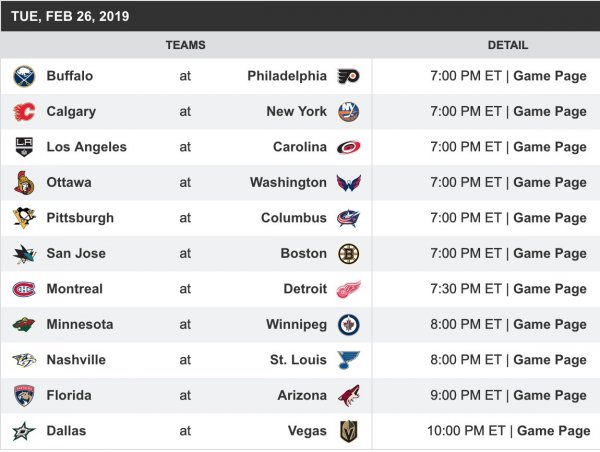Open Game Page for Buffalo at Philadelphia
This screenshot has width=600, height=452.
(x=550, y=76)
